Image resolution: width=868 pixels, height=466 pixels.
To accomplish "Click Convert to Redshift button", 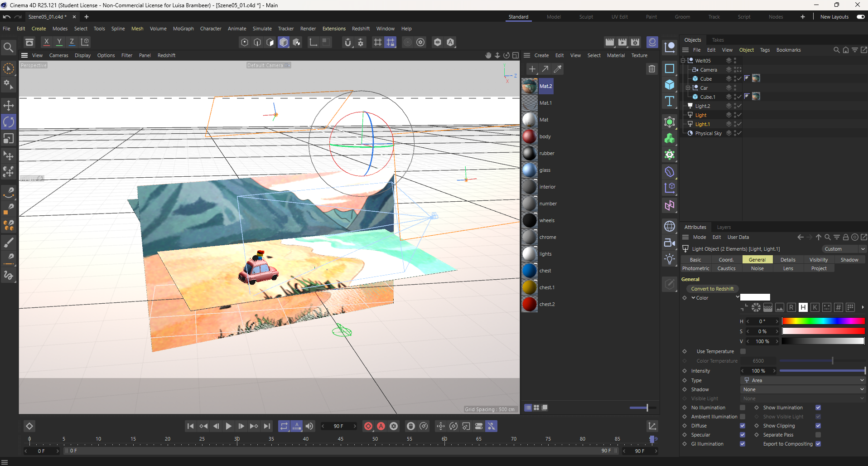I will (x=713, y=289).
